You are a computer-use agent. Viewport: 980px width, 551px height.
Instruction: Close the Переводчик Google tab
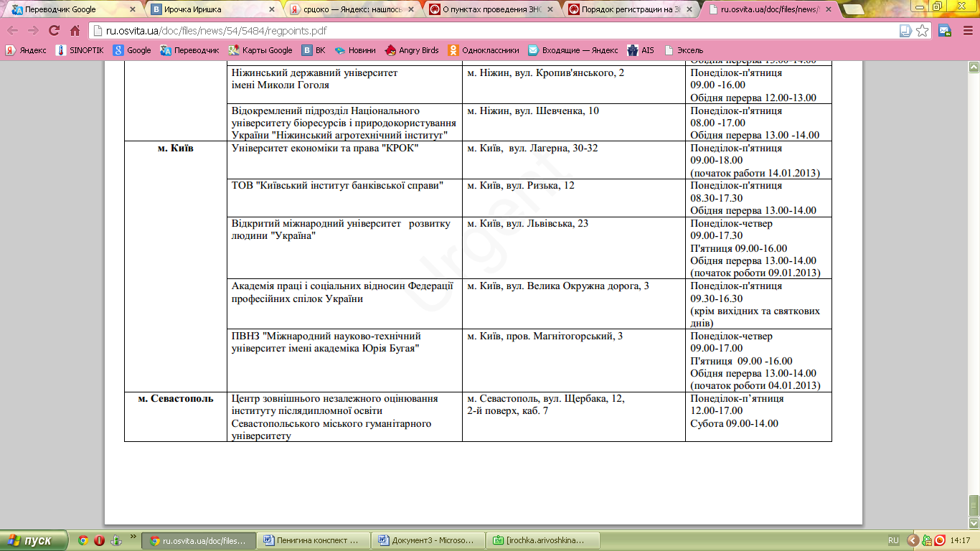[x=131, y=10]
